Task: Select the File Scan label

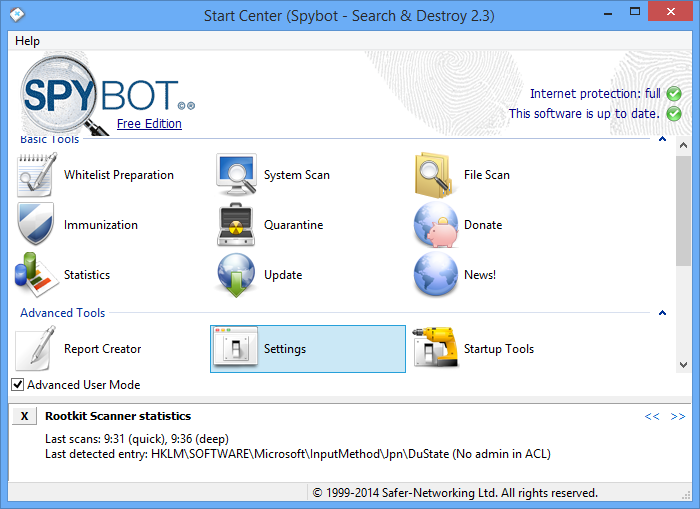Action: (487, 175)
